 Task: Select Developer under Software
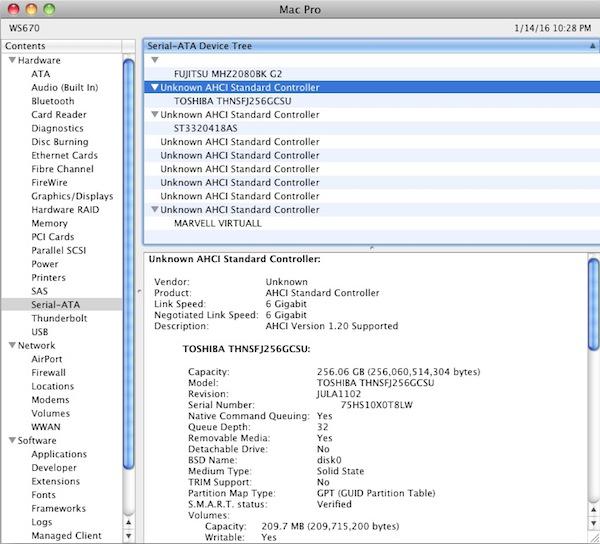point(54,468)
